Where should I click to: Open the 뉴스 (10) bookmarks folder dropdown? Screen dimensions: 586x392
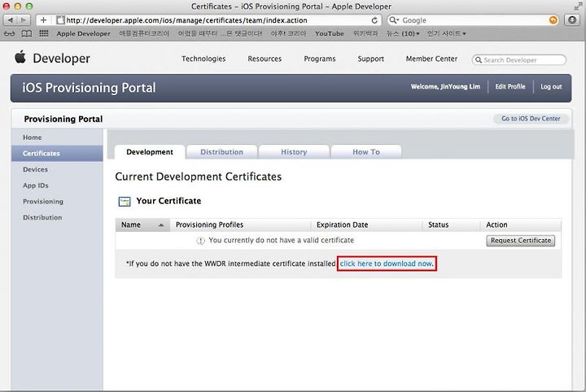tap(403, 33)
